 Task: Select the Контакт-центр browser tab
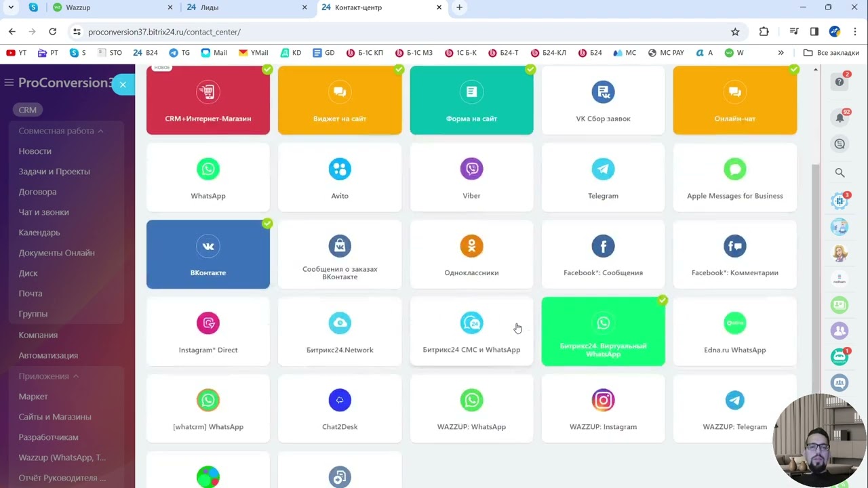382,7
